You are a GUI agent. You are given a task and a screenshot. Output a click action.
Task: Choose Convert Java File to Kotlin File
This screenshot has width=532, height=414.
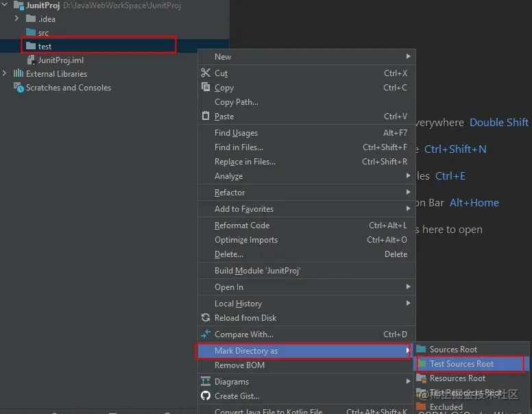tap(306, 411)
